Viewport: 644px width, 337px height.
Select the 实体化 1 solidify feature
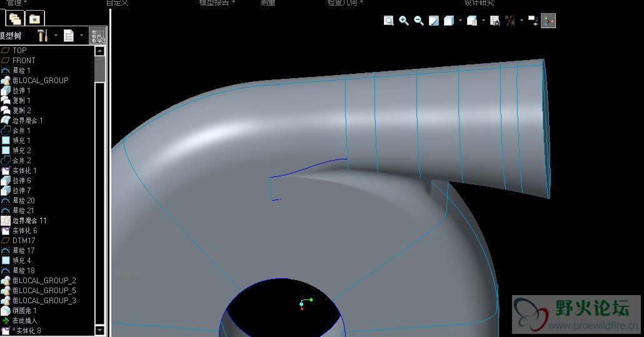click(x=19, y=170)
